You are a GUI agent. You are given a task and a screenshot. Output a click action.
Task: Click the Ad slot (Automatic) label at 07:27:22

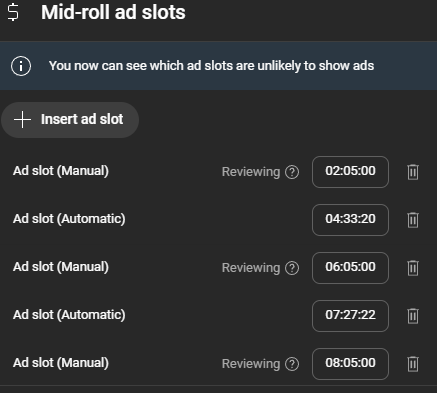coord(69,315)
